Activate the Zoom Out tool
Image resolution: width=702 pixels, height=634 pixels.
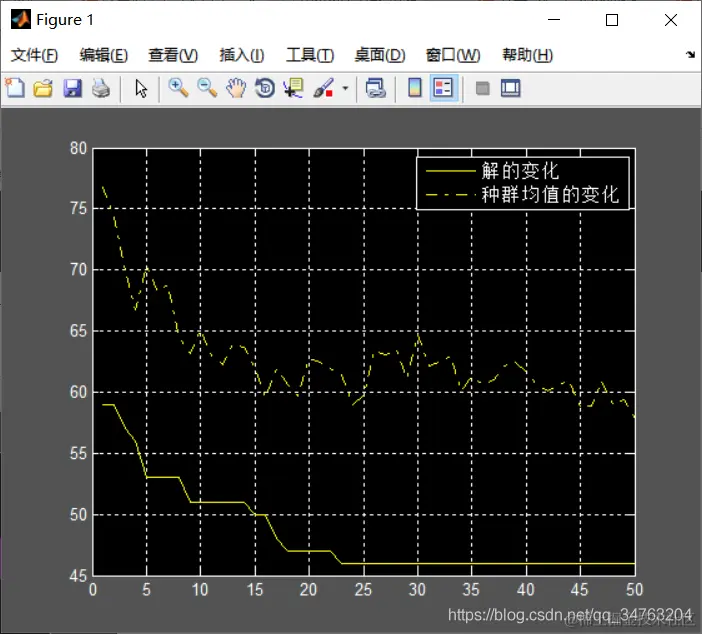[x=207, y=88]
